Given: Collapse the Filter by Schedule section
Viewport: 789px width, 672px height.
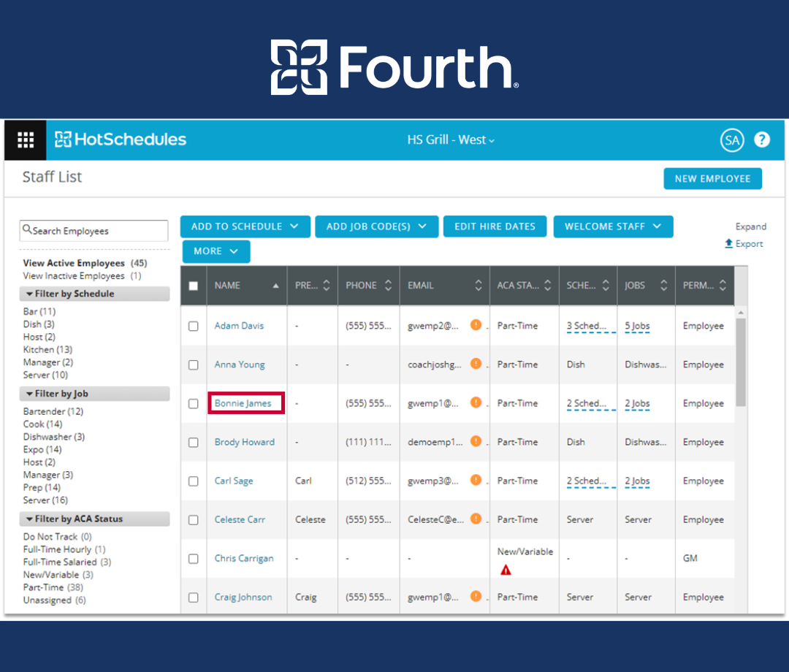Looking at the screenshot, I should click(94, 294).
